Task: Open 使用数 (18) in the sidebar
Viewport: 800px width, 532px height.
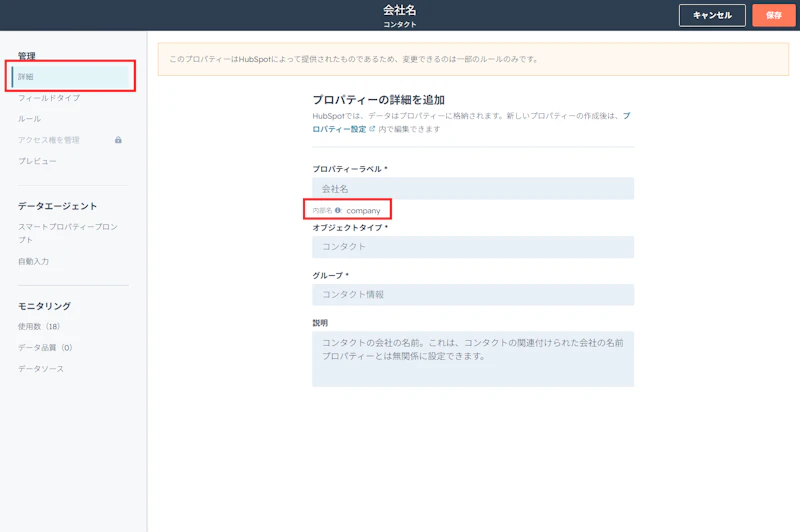Action: point(39,326)
